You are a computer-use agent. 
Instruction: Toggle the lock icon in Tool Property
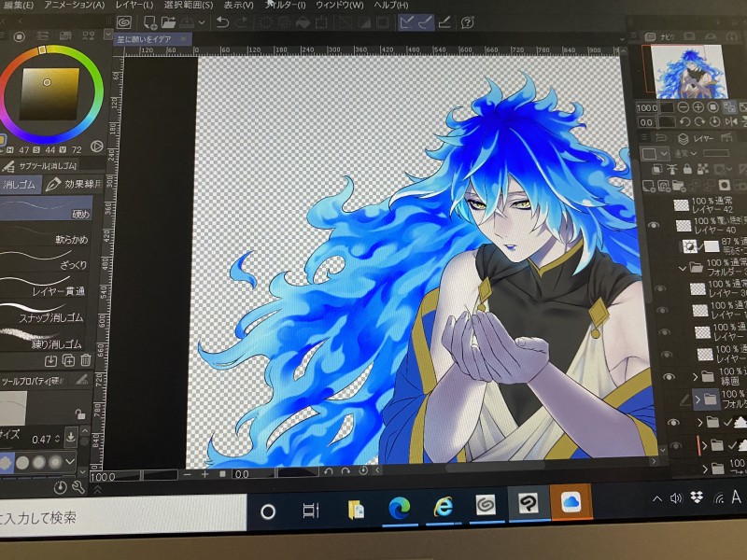tap(80, 413)
